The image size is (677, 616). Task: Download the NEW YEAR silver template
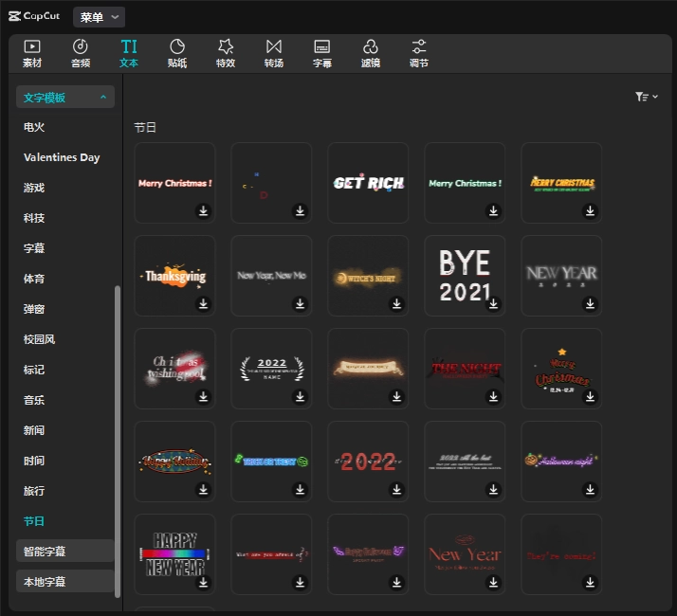click(x=590, y=303)
